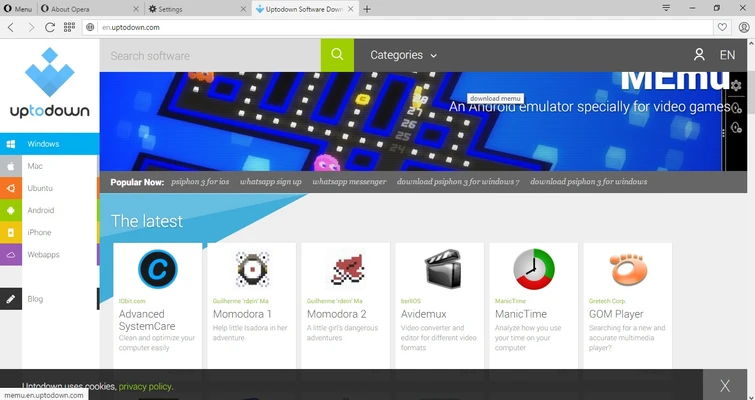The height and width of the screenshot is (400, 755).
Task: Close the Uptodown tab
Action: [351, 9]
